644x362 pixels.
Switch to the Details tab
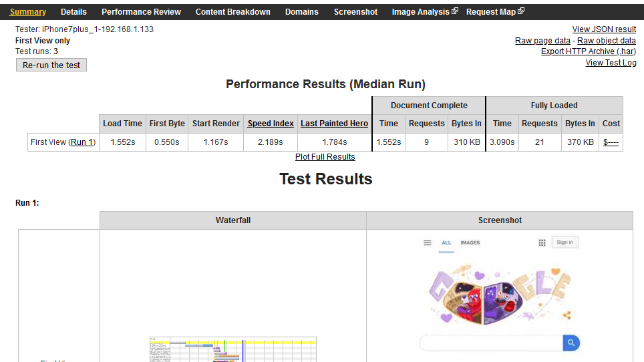coord(73,12)
